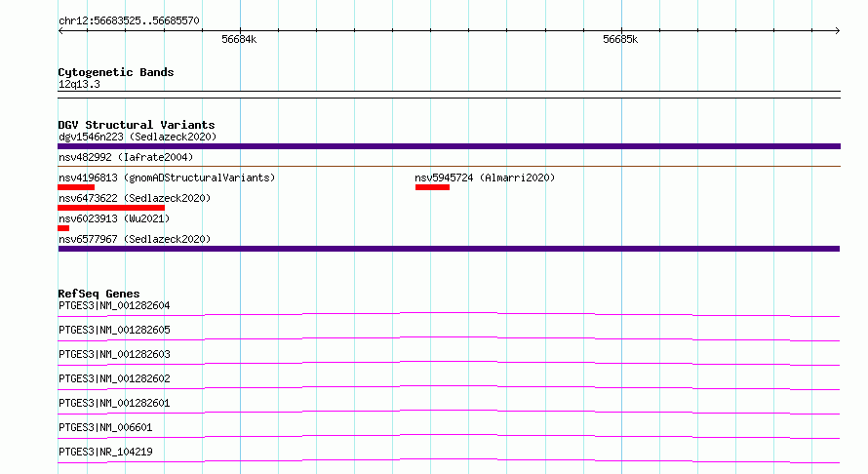Open the nsv6473622 (Sedlazeck2020) variant label
868x474 pixels.
135,198
